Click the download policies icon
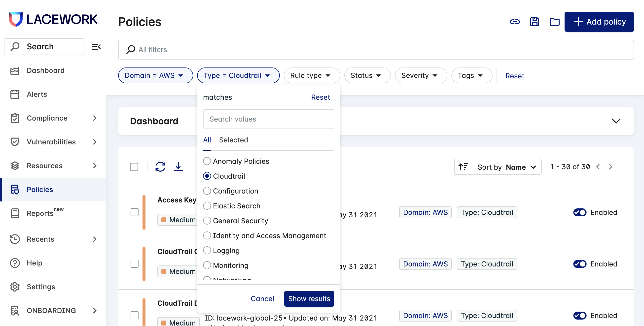Screen dimensions: 644x326 tap(178, 167)
